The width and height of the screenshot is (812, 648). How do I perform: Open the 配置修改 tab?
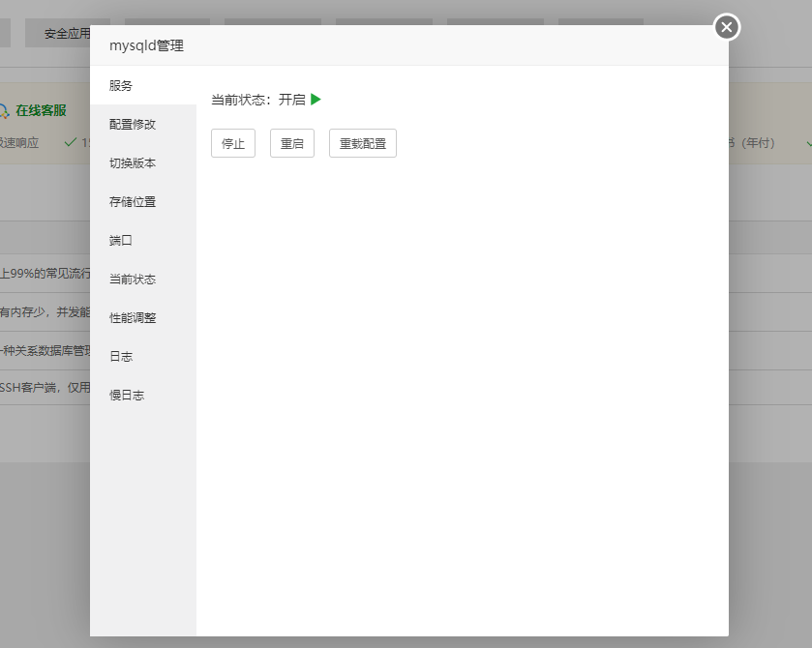pos(143,124)
